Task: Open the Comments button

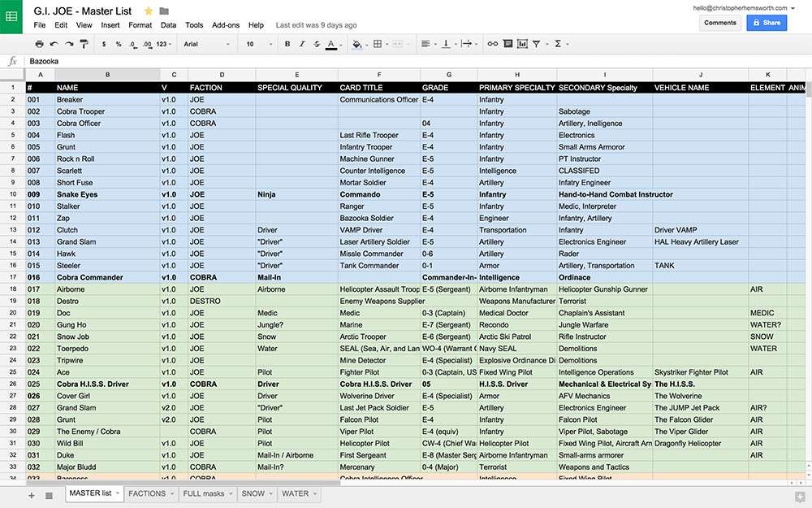Action: [719, 23]
